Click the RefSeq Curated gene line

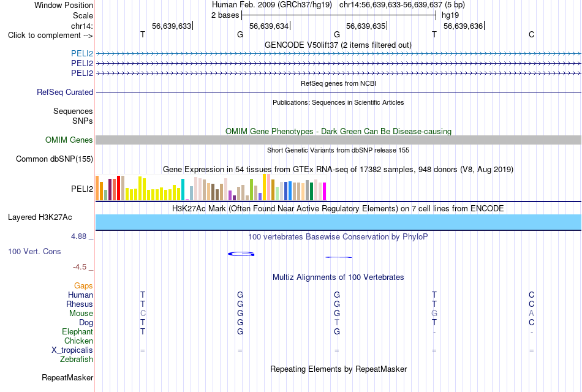click(338, 92)
